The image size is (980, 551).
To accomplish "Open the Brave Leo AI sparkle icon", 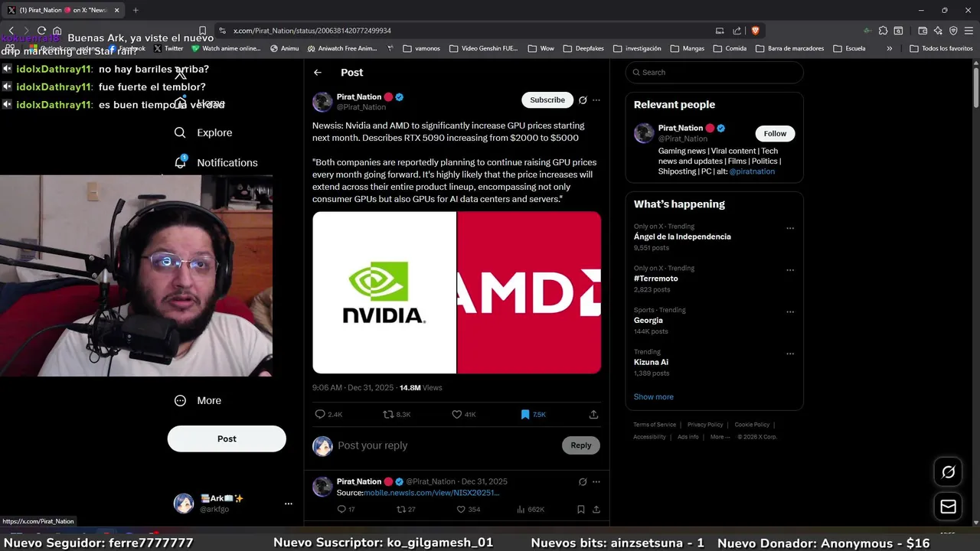I will 938,31.
